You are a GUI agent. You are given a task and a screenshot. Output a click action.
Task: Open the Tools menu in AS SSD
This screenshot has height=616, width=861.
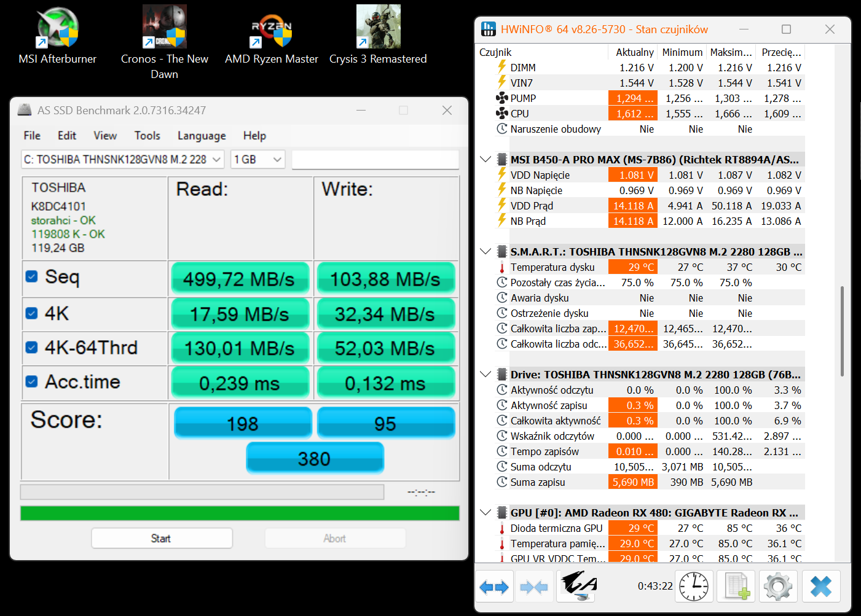tap(147, 136)
